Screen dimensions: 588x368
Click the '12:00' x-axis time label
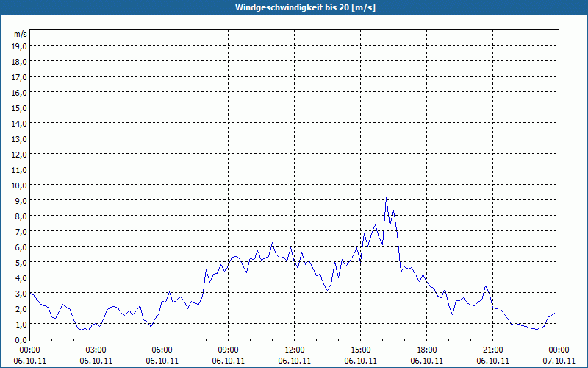coord(295,350)
